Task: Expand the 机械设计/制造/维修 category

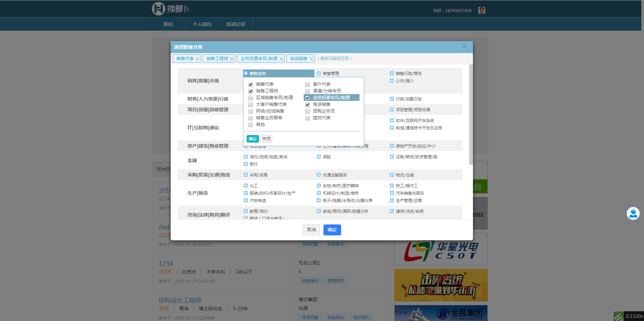Action: click(x=319, y=193)
